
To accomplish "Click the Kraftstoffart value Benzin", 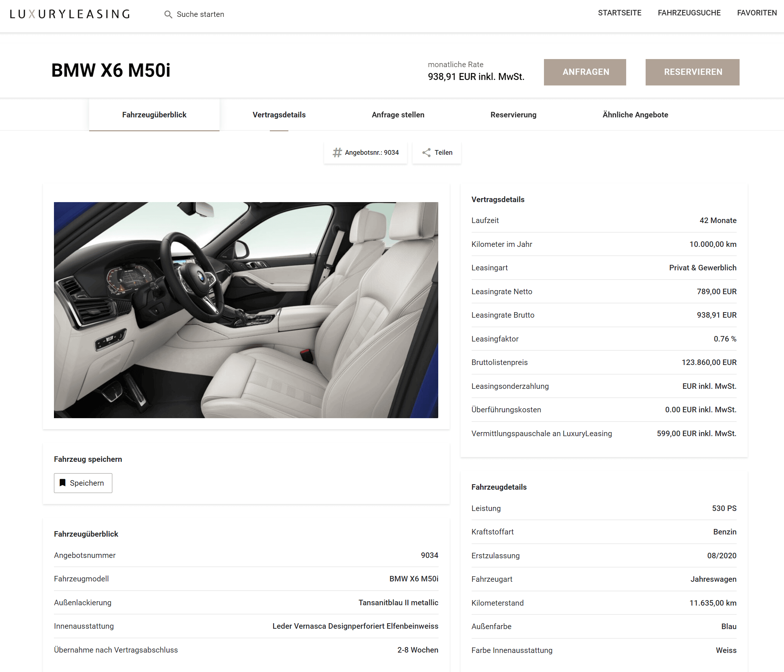I will (x=725, y=532).
